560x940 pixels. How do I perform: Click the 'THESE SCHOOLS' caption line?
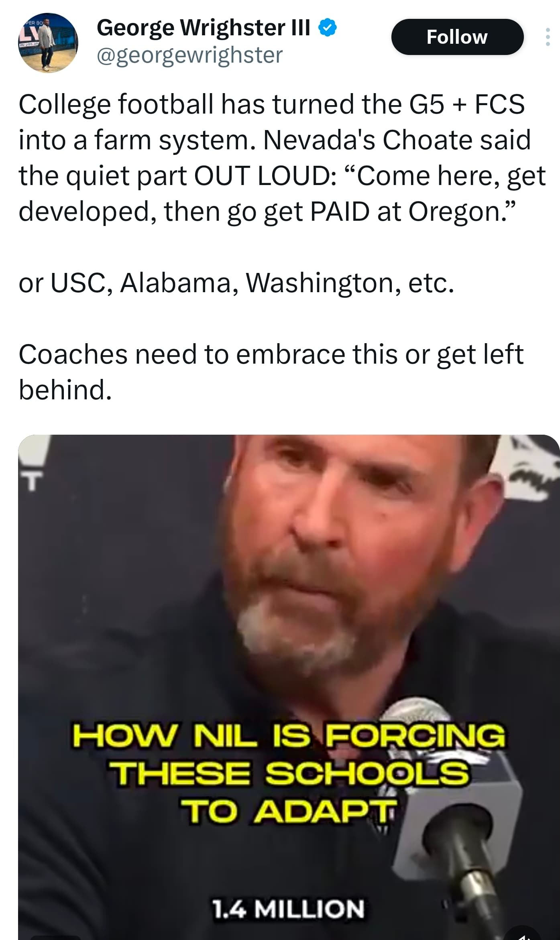tap(289, 773)
